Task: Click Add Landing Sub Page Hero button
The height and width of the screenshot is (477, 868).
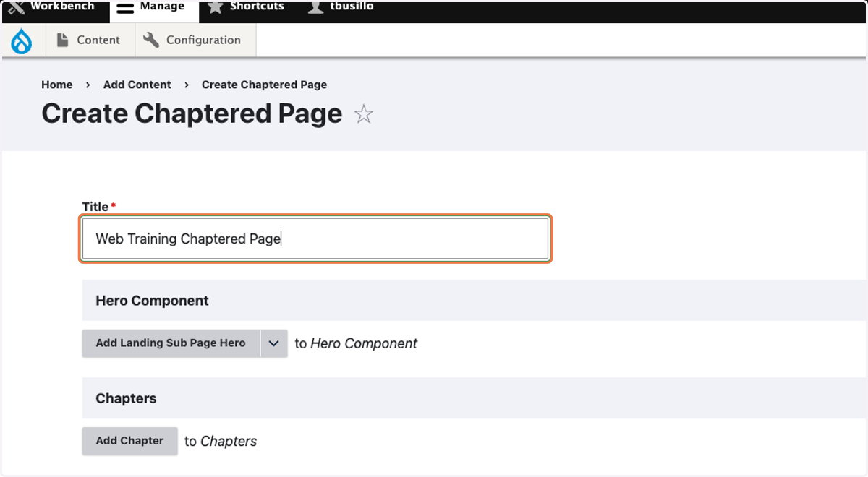Action: (171, 343)
